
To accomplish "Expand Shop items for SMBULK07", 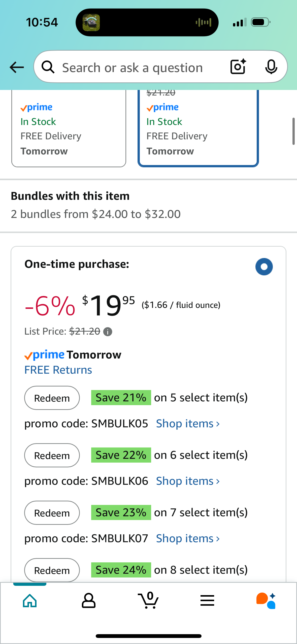I will pyautogui.click(x=188, y=538).
